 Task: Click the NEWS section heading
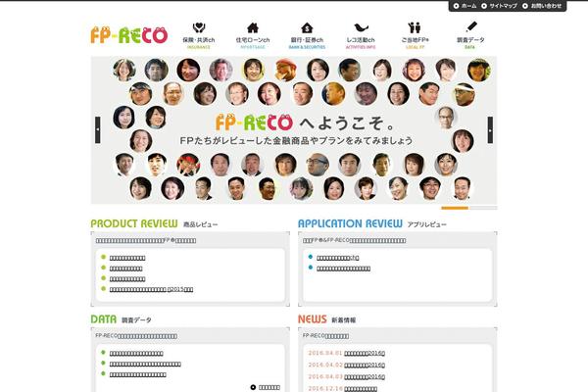pos(312,319)
